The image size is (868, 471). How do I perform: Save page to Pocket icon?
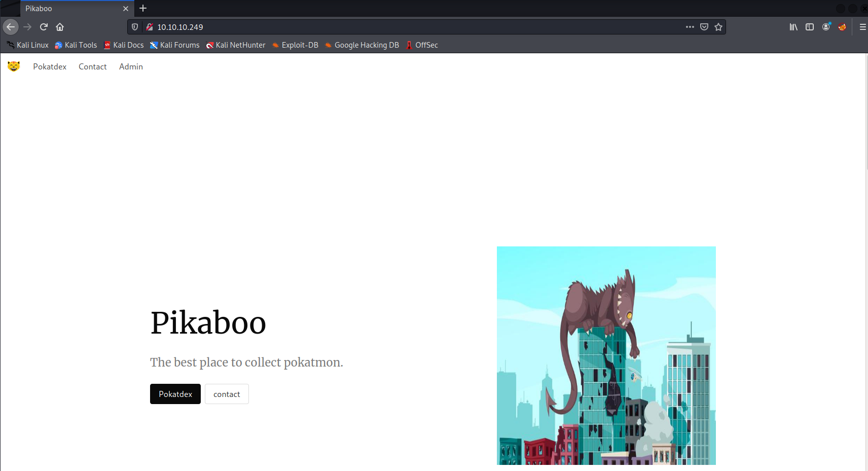click(704, 27)
